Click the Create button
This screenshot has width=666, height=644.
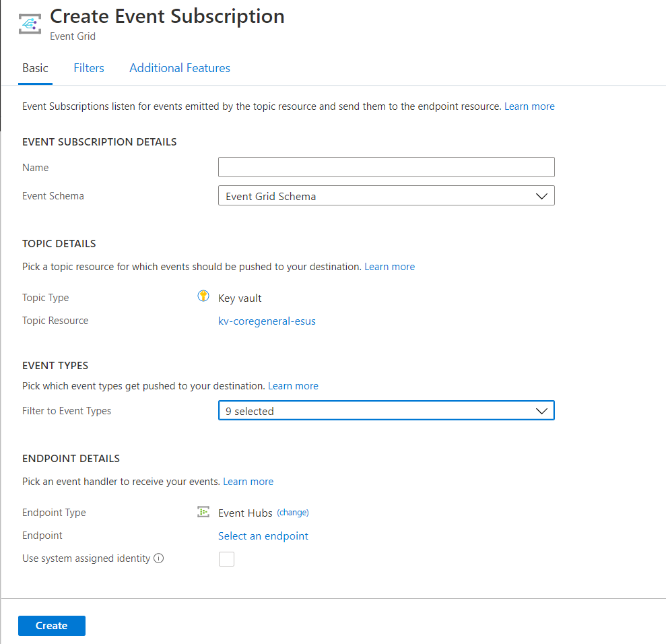pyautogui.click(x=51, y=626)
